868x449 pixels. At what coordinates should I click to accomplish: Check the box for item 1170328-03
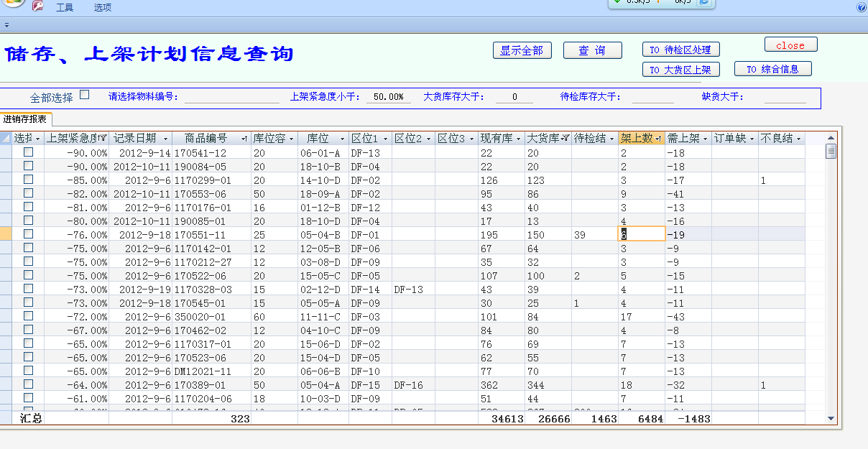click(29, 289)
